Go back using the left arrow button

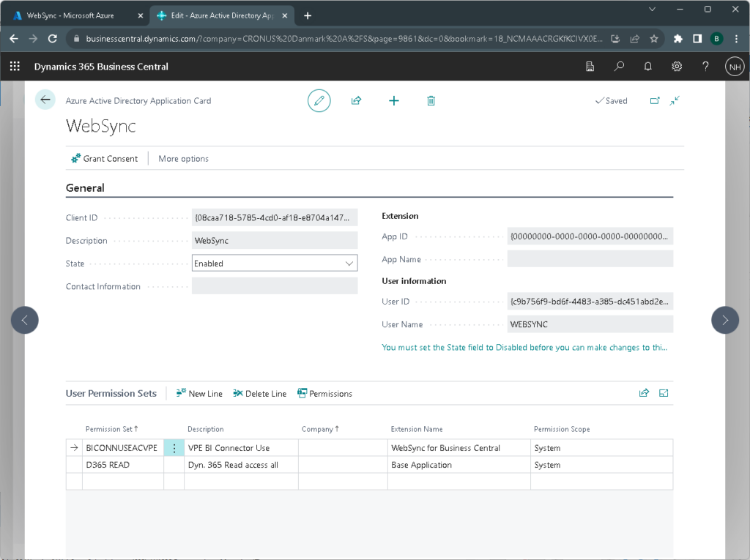[x=45, y=100]
